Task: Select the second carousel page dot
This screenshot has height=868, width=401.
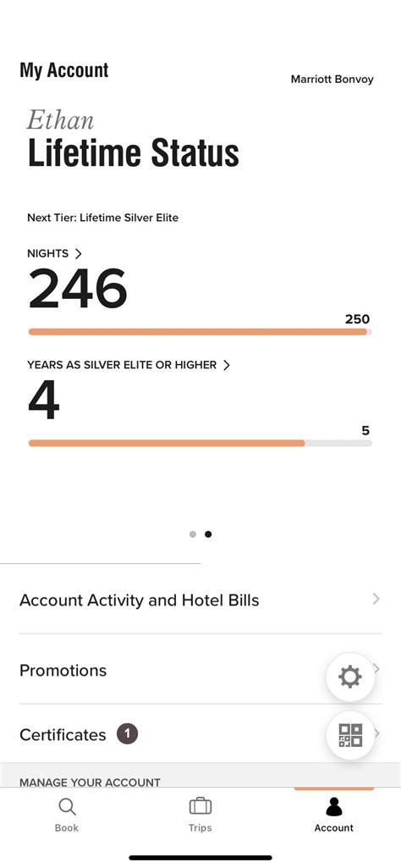Action: 208,534
